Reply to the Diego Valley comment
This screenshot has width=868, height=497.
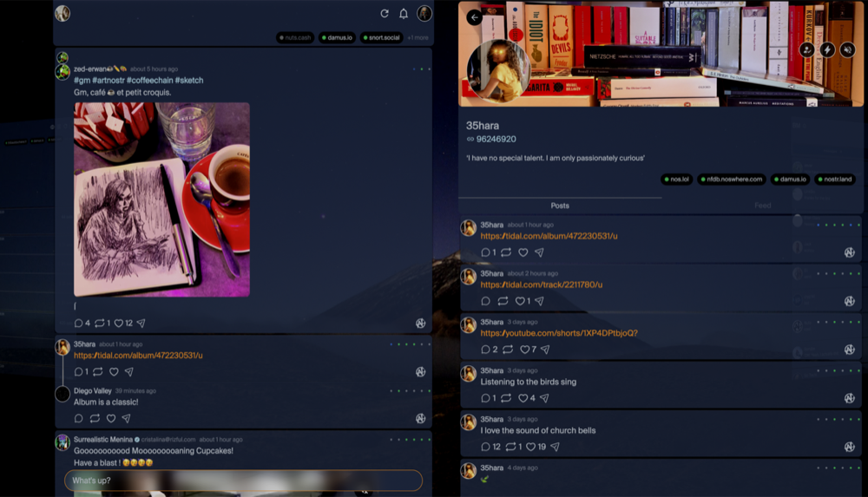[79, 419]
